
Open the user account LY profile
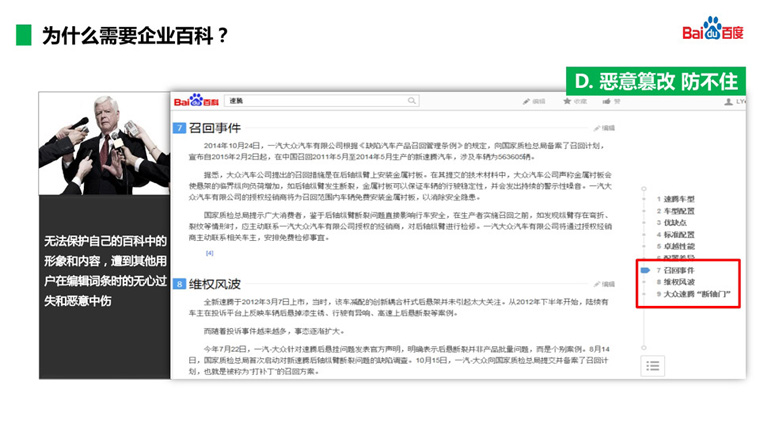tap(735, 101)
